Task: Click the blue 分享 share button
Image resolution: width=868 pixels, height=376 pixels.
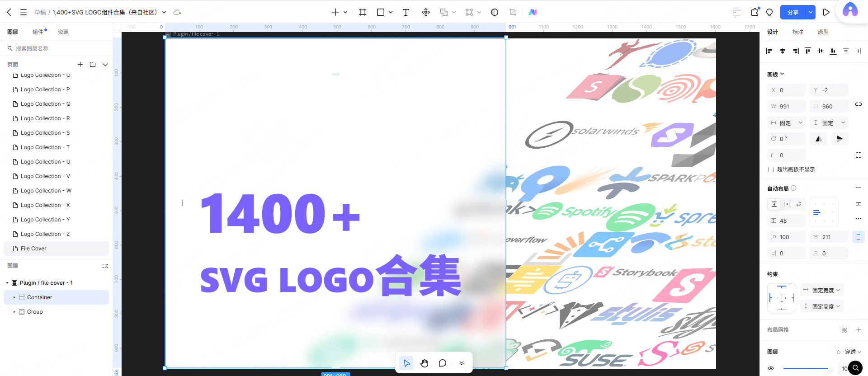Action: pyautogui.click(x=793, y=12)
